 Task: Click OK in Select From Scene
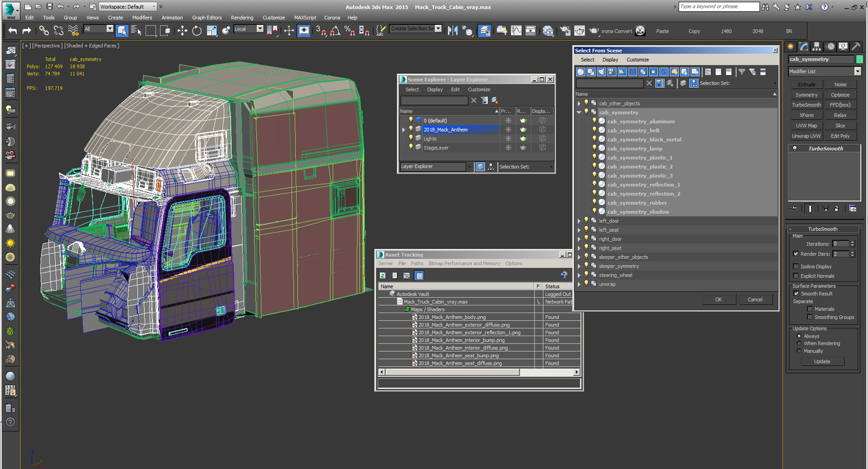click(x=718, y=300)
